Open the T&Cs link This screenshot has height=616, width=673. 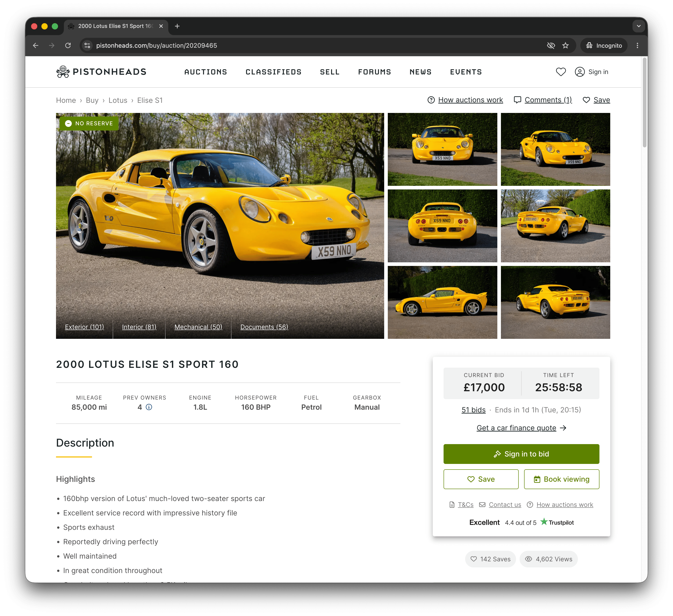tap(465, 504)
